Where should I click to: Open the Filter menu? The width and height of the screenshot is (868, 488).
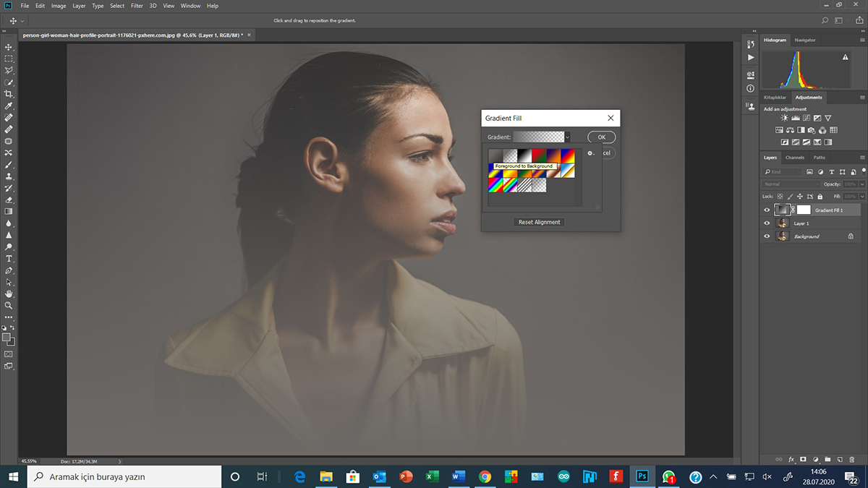[x=137, y=6]
